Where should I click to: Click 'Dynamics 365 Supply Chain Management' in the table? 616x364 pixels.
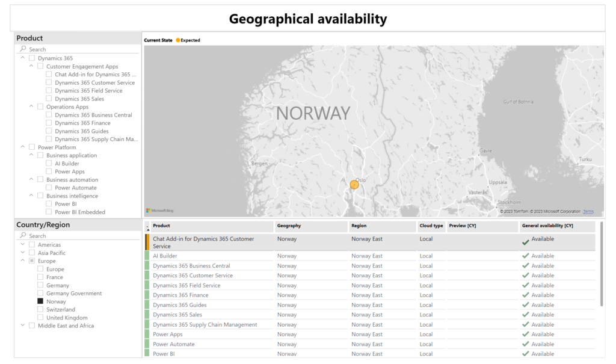click(205, 324)
